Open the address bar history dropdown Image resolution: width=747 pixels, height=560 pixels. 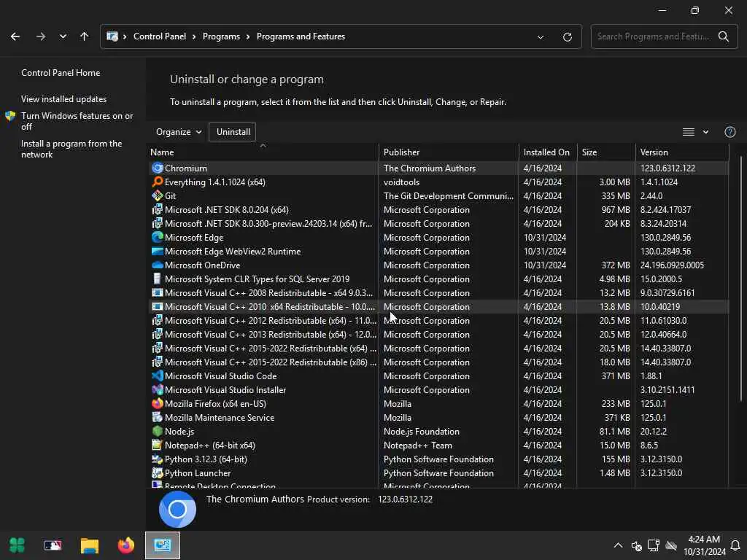click(541, 36)
